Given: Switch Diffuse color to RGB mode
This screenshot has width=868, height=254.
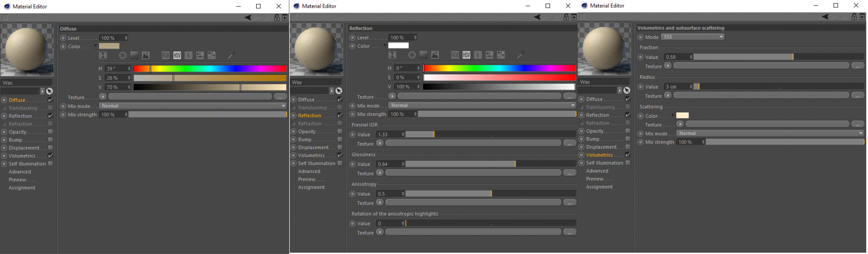Looking at the screenshot, I should click(x=165, y=55).
